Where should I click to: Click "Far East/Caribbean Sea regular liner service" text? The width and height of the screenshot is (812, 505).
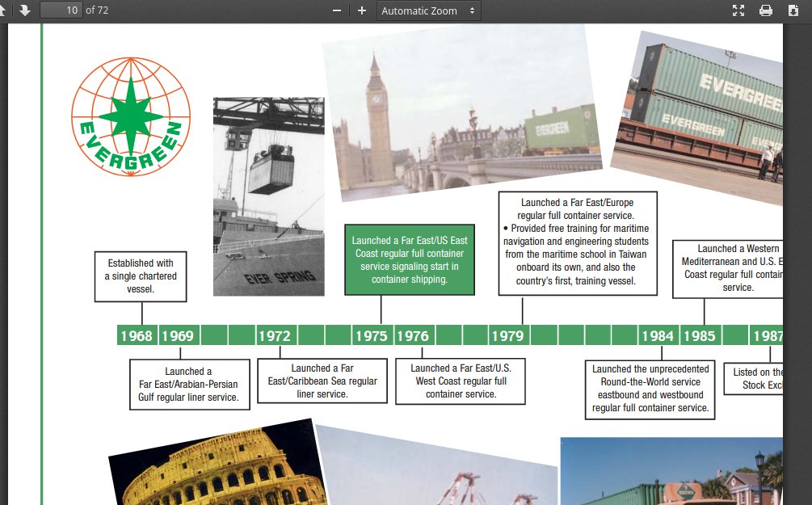pos(322,381)
